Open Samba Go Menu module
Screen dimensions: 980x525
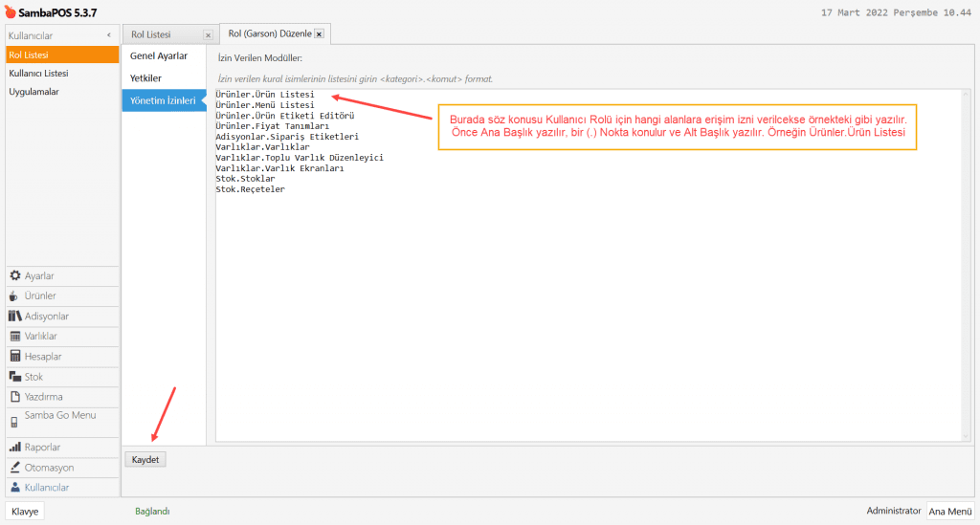click(x=62, y=422)
